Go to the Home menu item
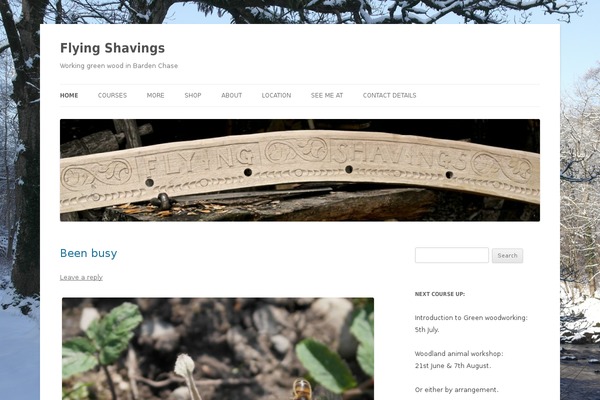600x400 pixels. tap(69, 95)
